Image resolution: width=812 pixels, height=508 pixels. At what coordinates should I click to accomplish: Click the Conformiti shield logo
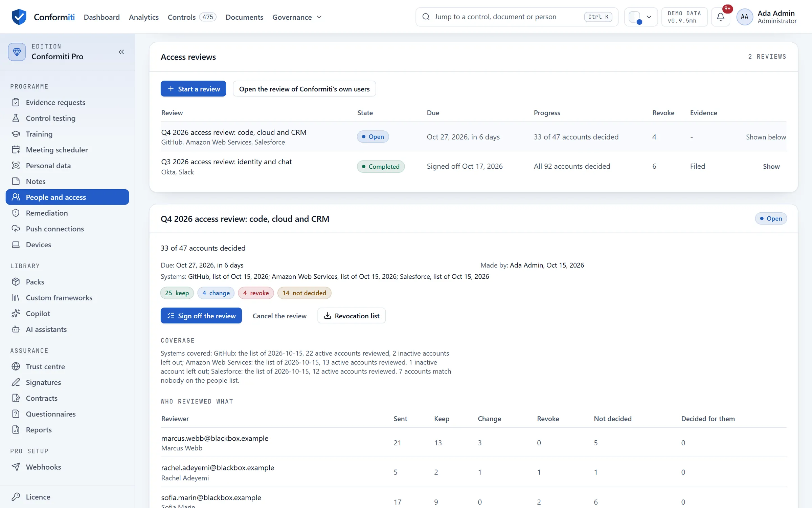click(x=19, y=17)
